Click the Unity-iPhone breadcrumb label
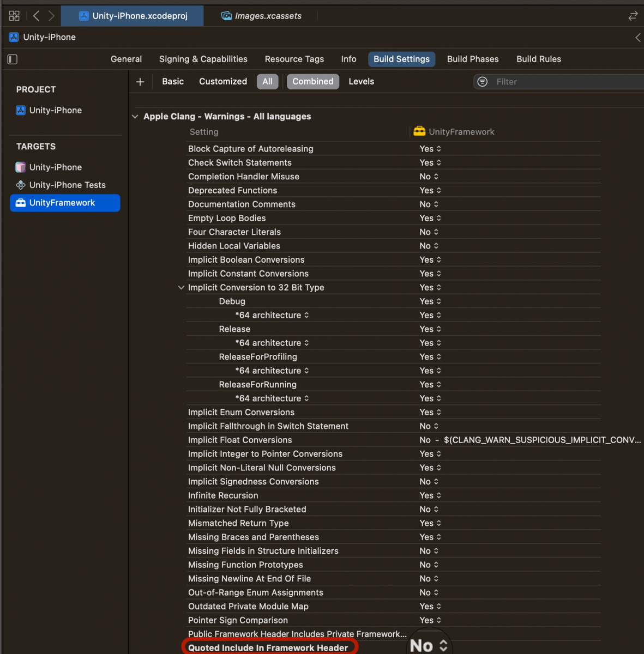This screenshot has height=654, width=644. [x=49, y=37]
